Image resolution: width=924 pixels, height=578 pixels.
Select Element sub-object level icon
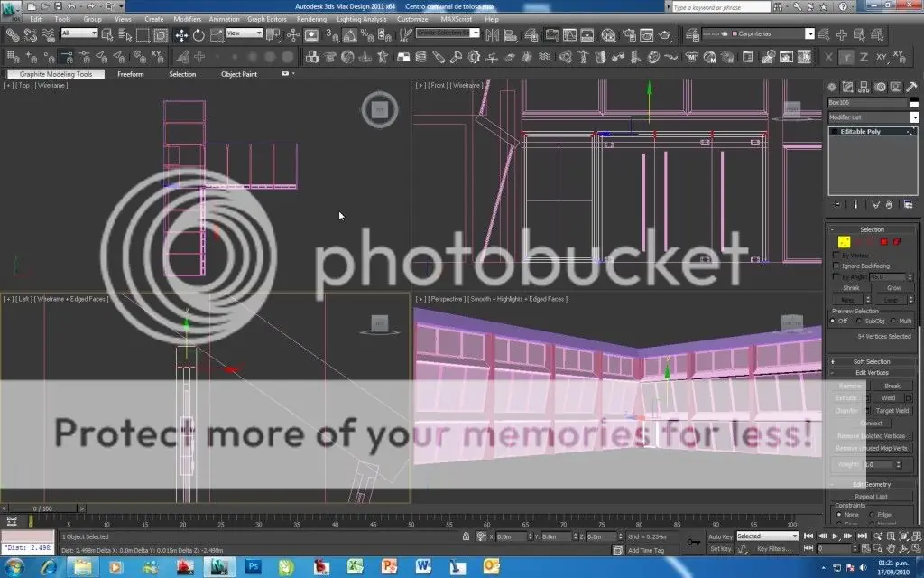point(897,242)
